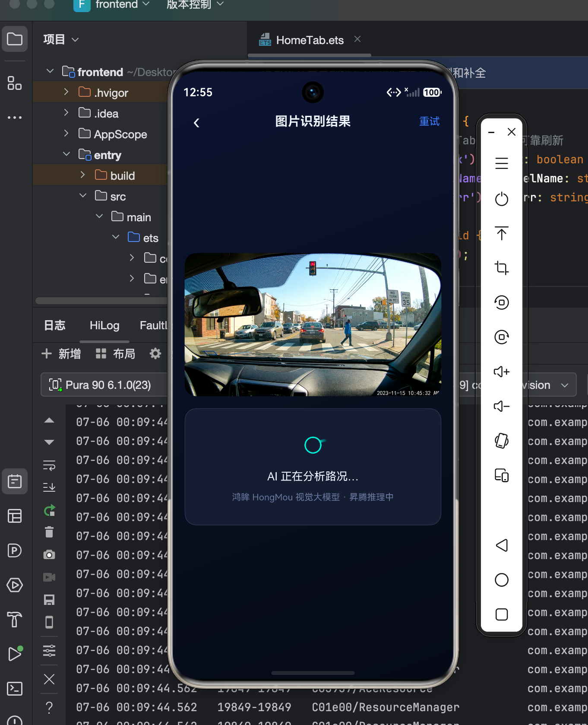Expand the AppScope folder
Viewport: 588px width, 725px height.
tap(66, 133)
